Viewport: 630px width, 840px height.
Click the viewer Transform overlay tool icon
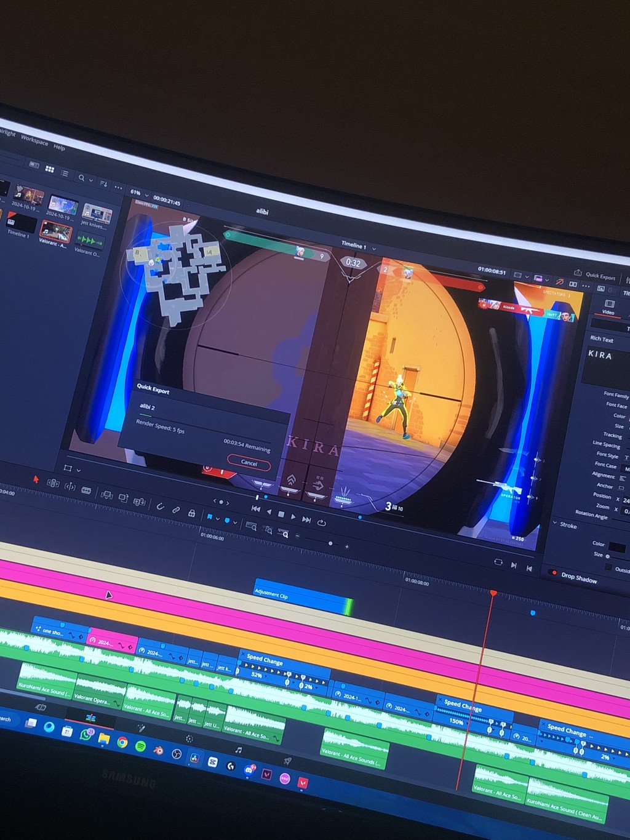pyautogui.click(x=68, y=468)
